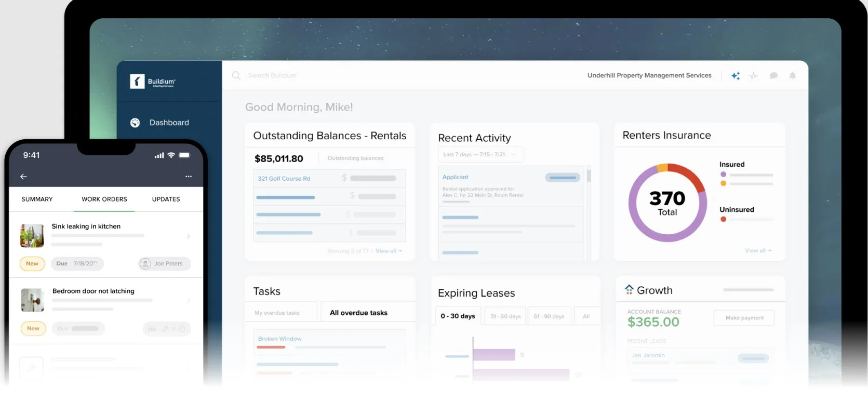Viewport: 868px width, 402px height.
Task: Click the Make payment button
Action: click(x=744, y=318)
